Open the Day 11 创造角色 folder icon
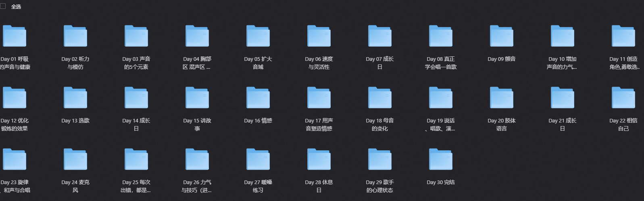The image size is (644, 201). pyautogui.click(x=623, y=36)
